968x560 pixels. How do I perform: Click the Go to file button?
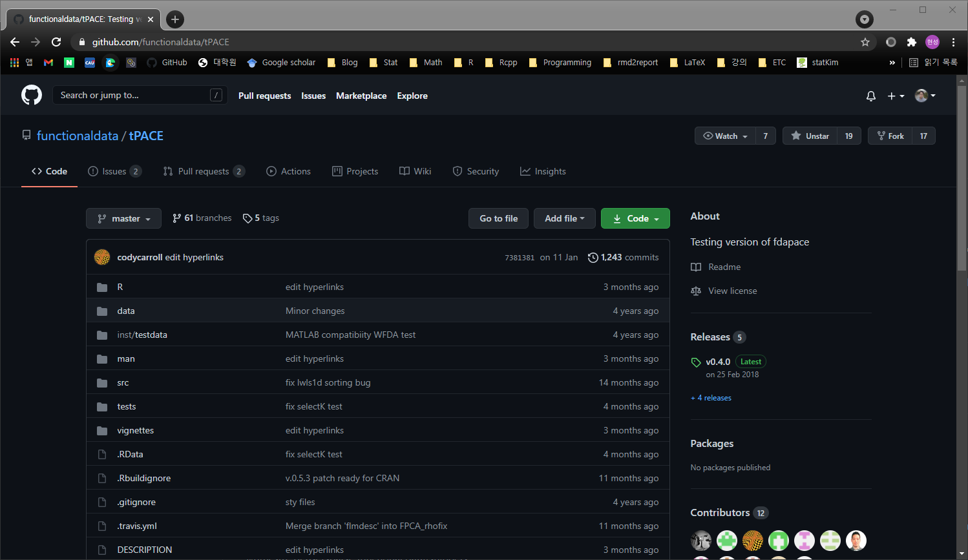(x=498, y=218)
